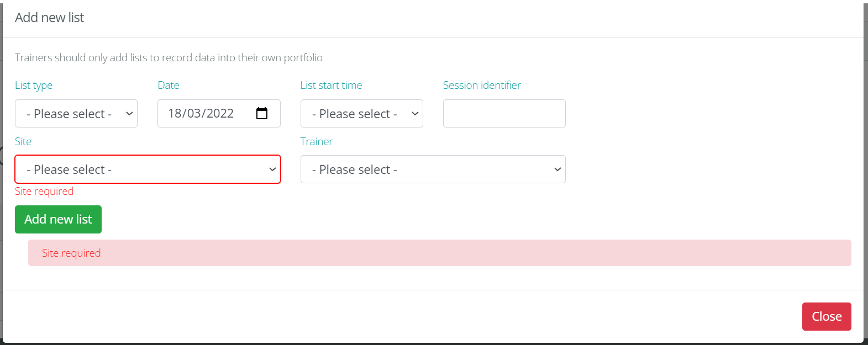Open the List type dropdown
Image resolution: width=868 pixels, height=345 pixels.
[76, 114]
